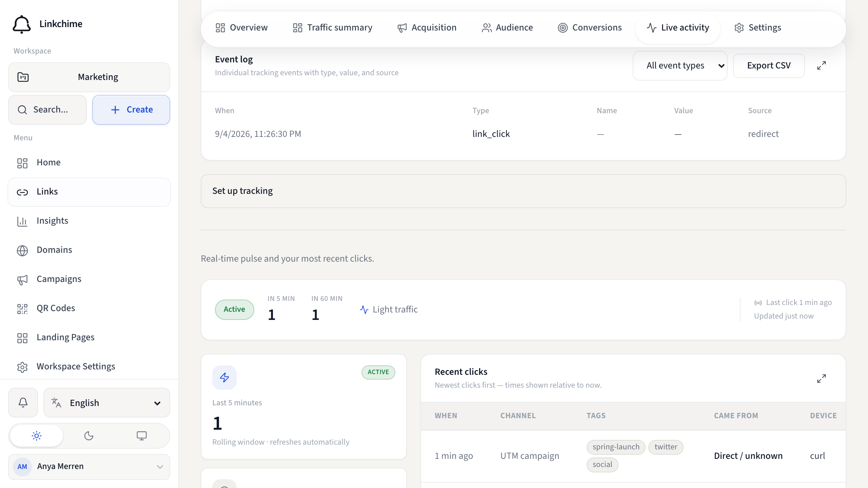Click the DEVICE column header
The width and height of the screenshot is (868, 488).
[x=823, y=416]
